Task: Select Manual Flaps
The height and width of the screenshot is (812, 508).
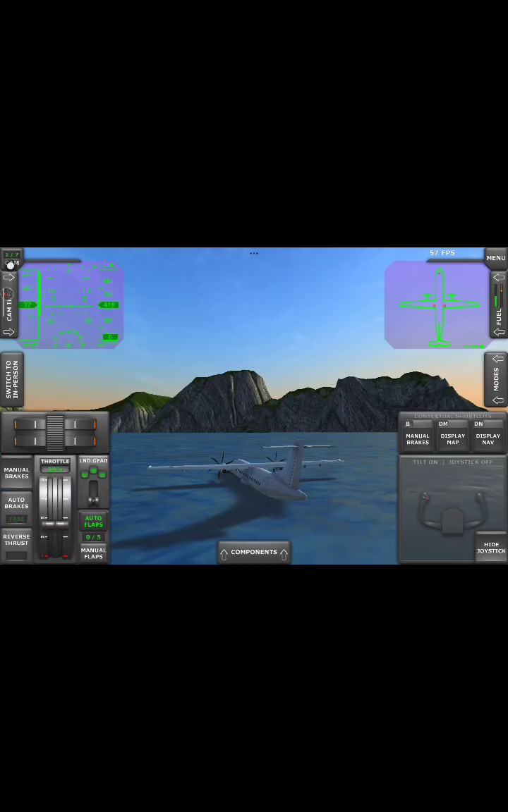Action: [93, 553]
